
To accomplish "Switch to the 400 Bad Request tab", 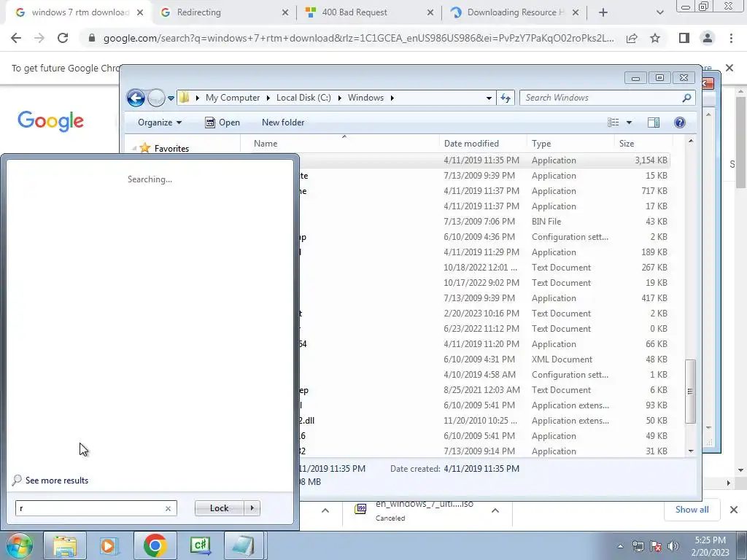I will click(x=369, y=12).
